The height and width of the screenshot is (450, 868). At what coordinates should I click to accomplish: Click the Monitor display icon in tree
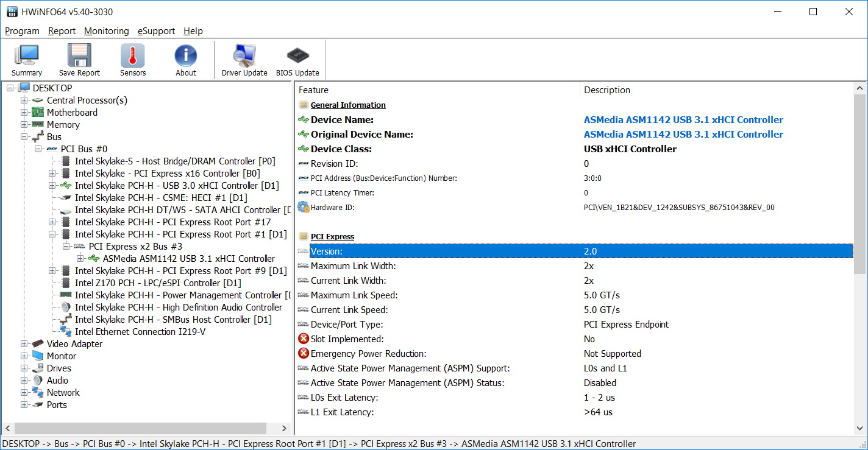[38, 356]
